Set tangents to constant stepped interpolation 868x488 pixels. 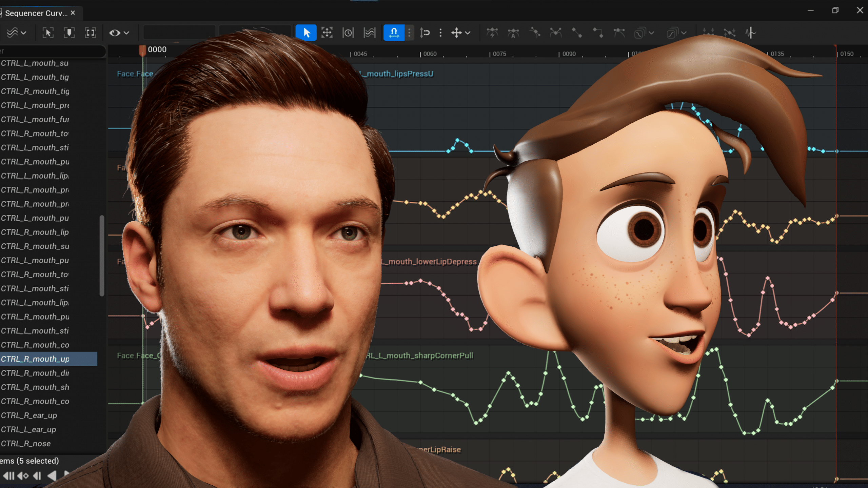click(x=598, y=33)
